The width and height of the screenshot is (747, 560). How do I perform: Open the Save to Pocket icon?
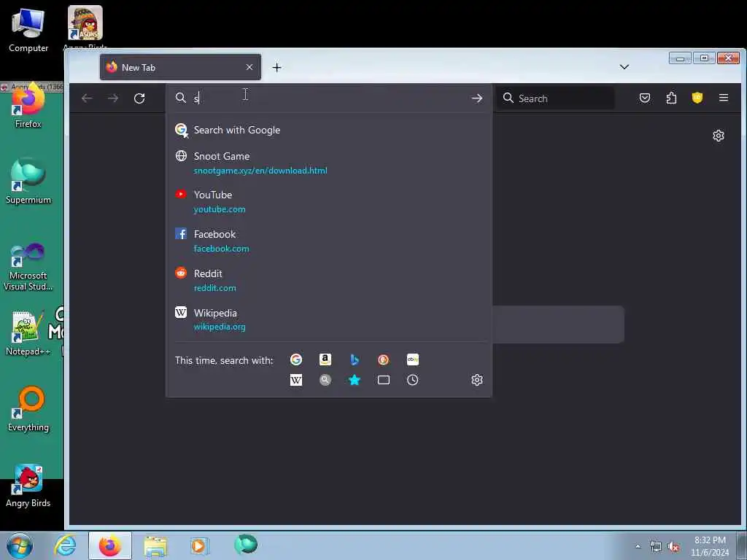pos(645,98)
